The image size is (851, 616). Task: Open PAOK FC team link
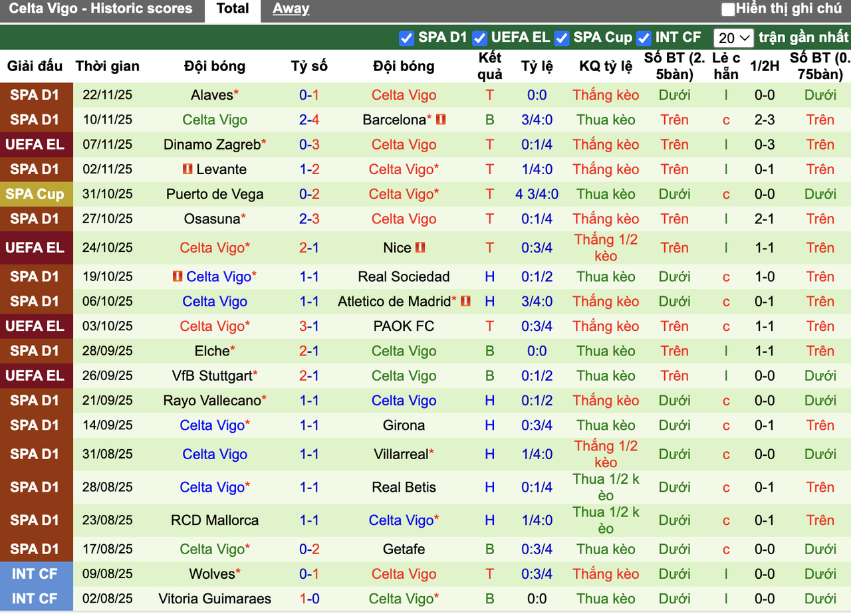[x=404, y=326]
